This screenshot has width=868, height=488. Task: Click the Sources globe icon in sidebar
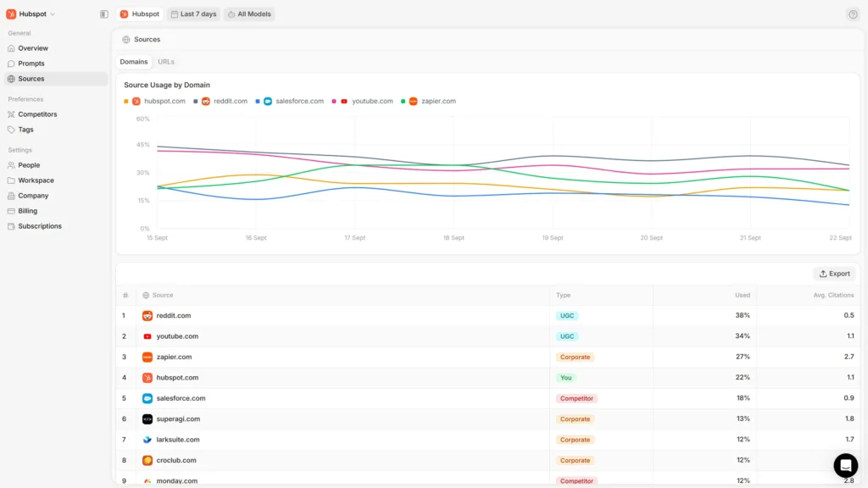(11, 79)
